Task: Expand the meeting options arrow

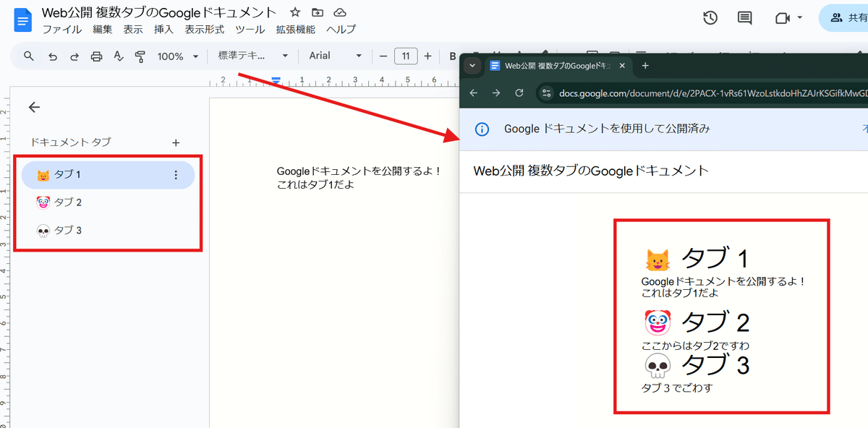Action: pos(799,18)
